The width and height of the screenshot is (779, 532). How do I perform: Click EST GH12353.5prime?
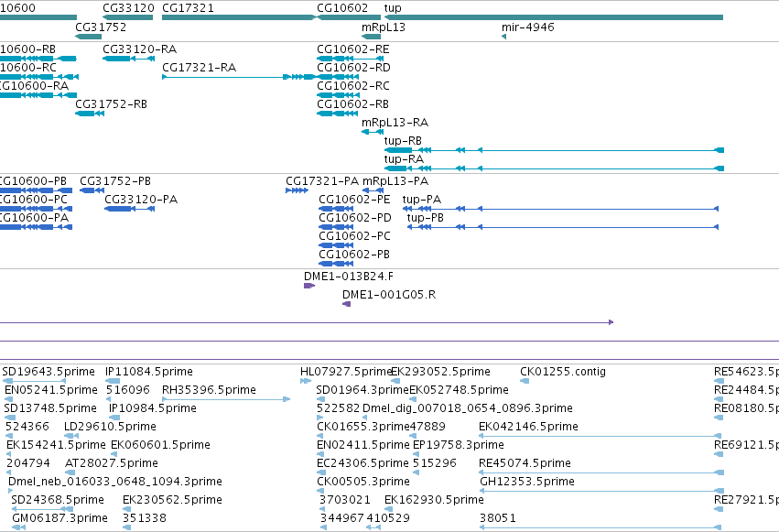[527, 483]
